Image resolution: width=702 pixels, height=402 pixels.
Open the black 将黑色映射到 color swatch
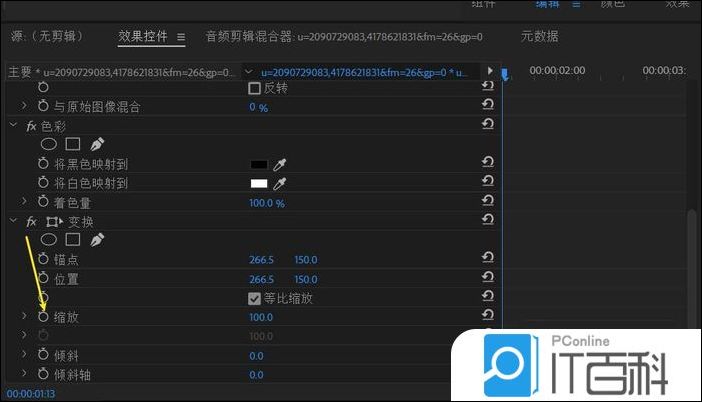point(259,165)
